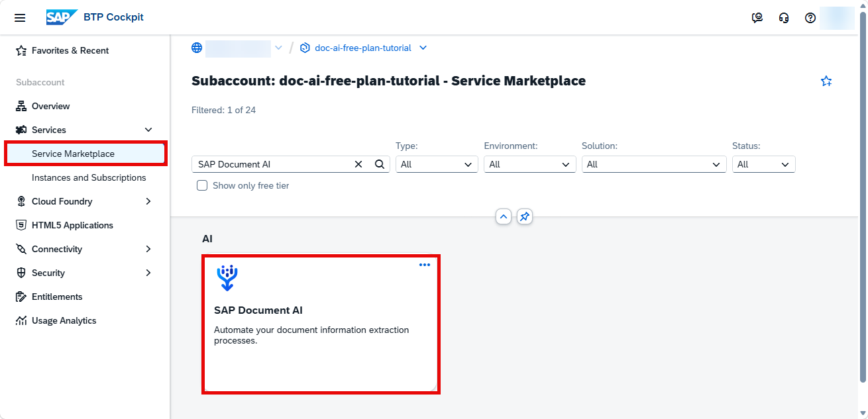This screenshot has height=419, width=868.
Task: Expand the Security section chevron
Action: (x=148, y=273)
